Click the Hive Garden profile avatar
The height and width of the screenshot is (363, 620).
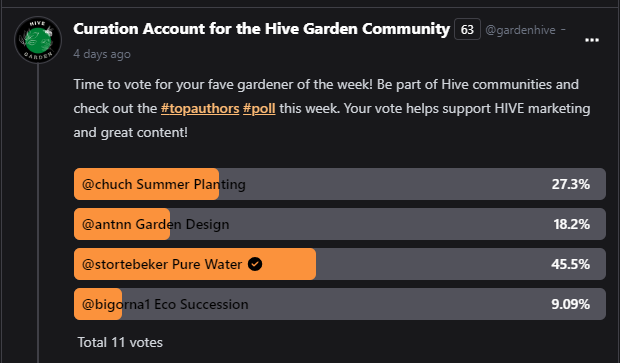(38, 40)
